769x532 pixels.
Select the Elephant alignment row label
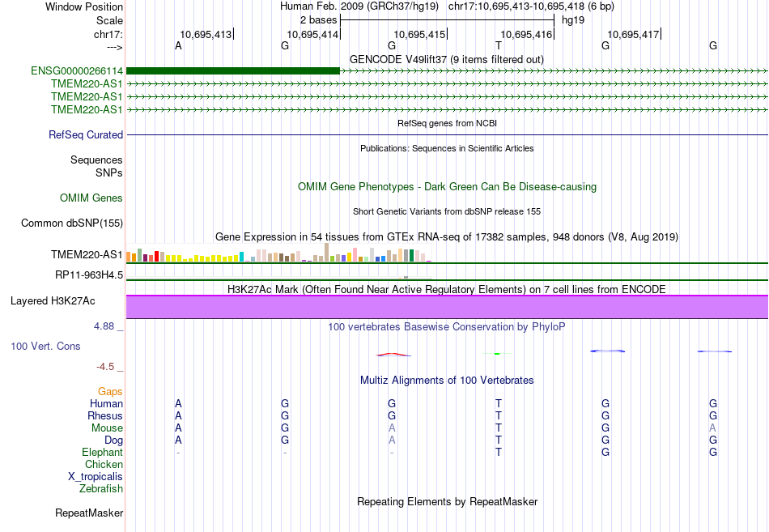click(x=103, y=452)
